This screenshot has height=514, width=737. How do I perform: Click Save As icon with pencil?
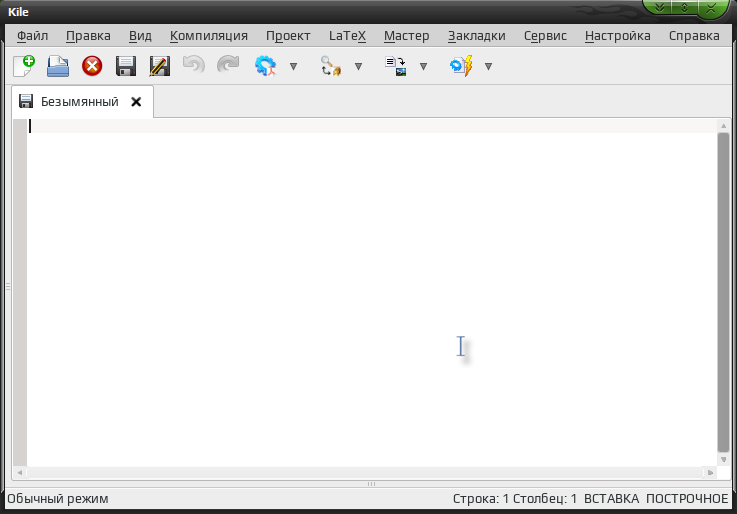point(160,66)
